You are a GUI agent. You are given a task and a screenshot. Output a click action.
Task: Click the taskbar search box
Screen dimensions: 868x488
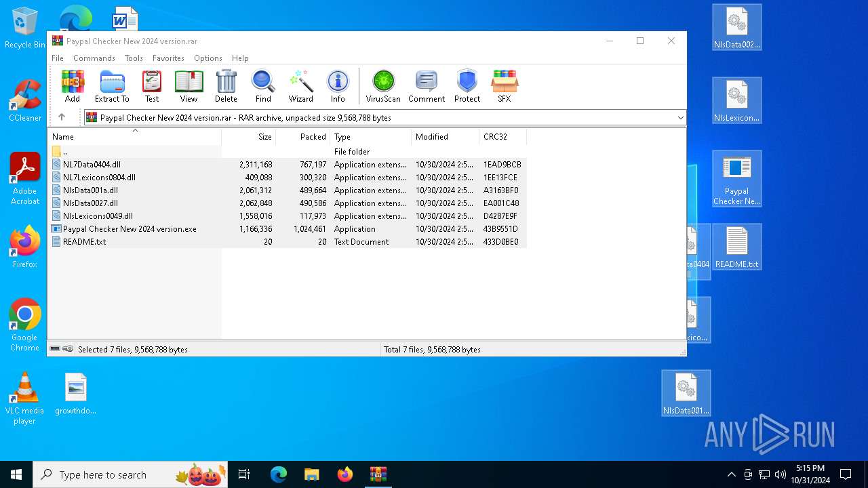[x=131, y=474]
